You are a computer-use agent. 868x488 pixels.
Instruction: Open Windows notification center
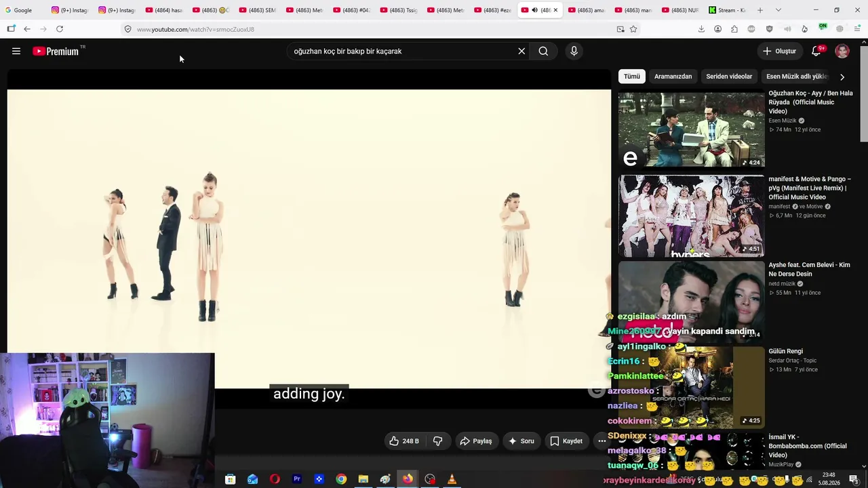[x=854, y=479]
